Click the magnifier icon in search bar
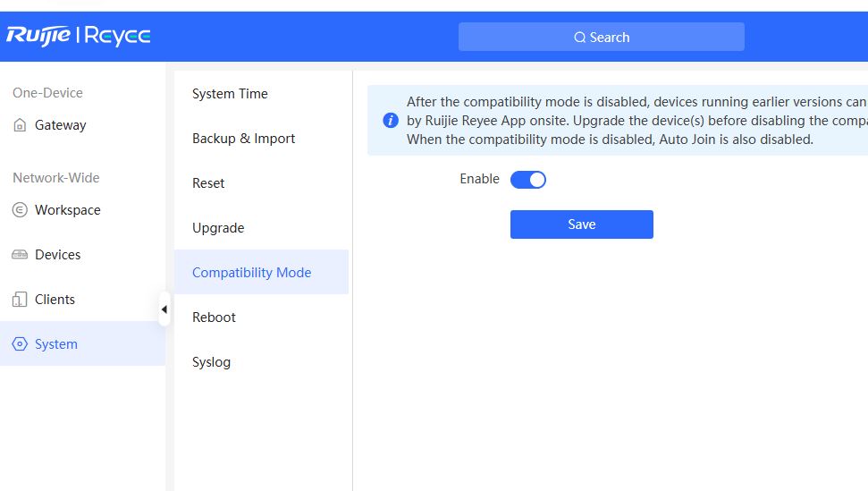Viewport: 868px width, 491px height. pos(579,38)
